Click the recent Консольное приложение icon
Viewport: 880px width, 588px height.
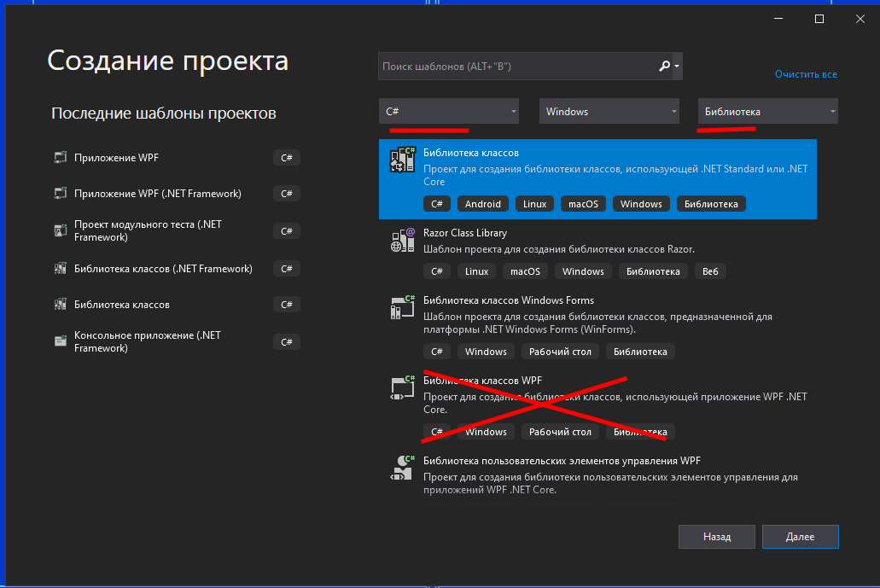(x=60, y=341)
